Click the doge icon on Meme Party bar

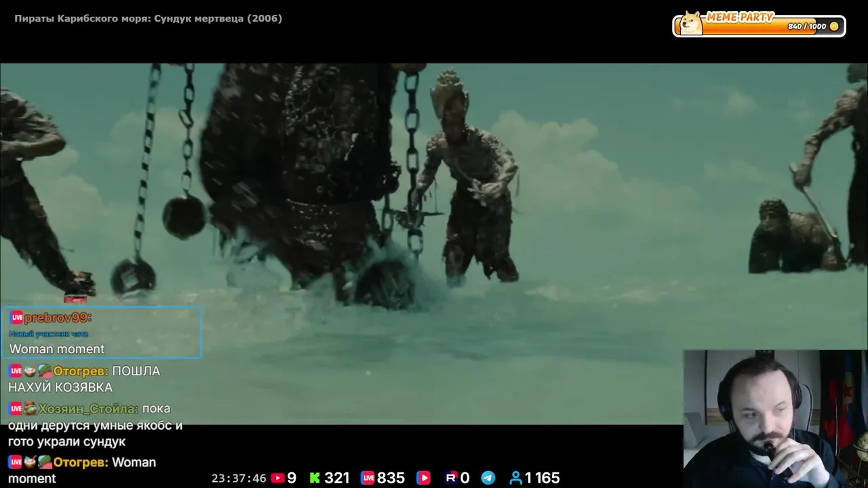[x=692, y=24]
